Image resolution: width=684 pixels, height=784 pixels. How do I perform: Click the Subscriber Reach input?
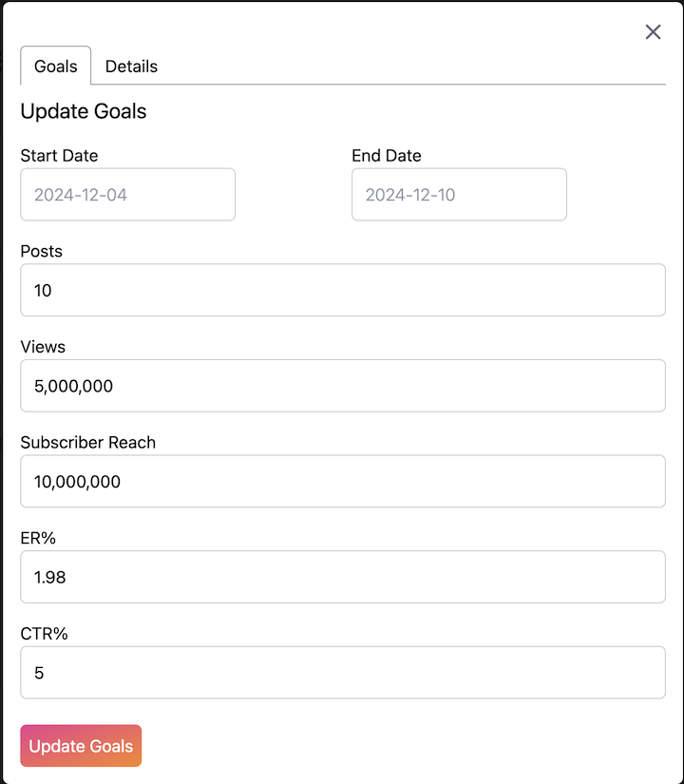(x=342, y=481)
